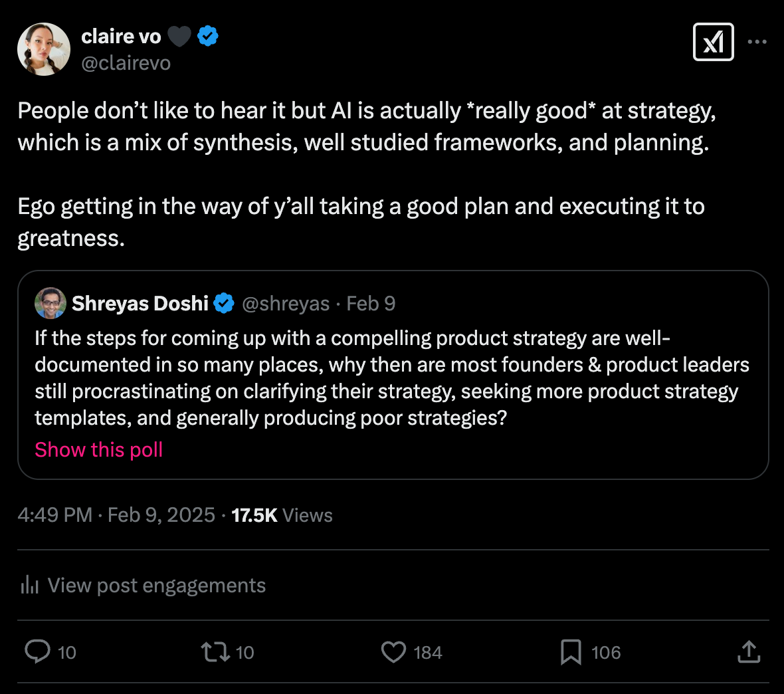Open Shreyas Doshi's small avatar
Image resolution: width=784 pixels, height=694 pixels.
50,303
